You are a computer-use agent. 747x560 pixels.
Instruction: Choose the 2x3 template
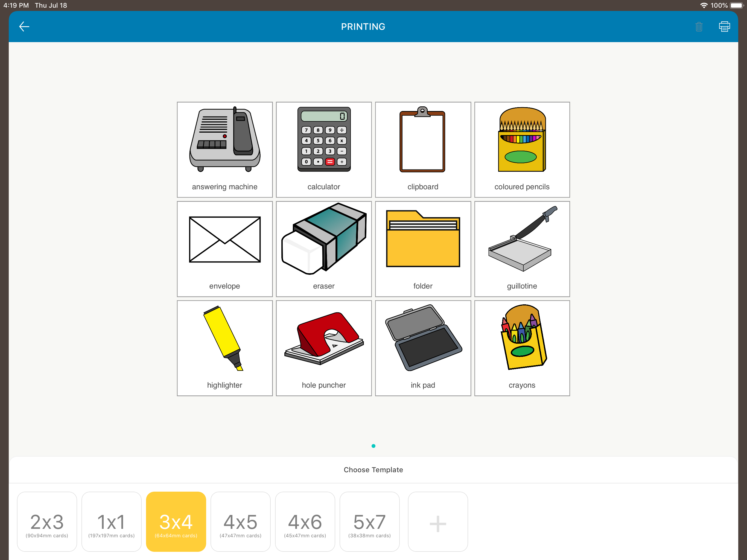(47, 521)
